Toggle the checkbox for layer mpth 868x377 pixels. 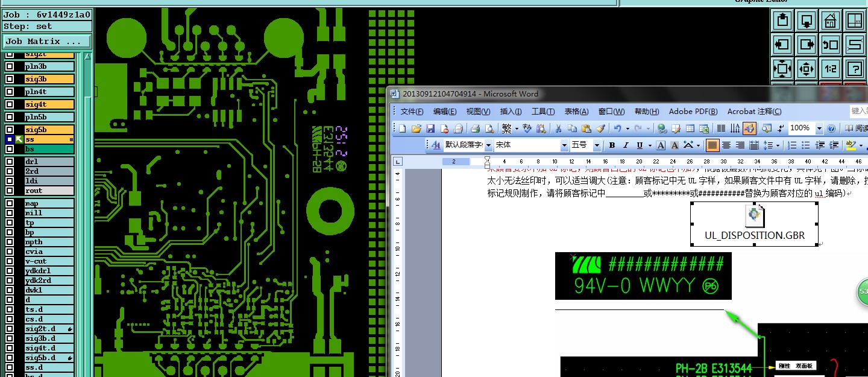[x=10, y=242]
